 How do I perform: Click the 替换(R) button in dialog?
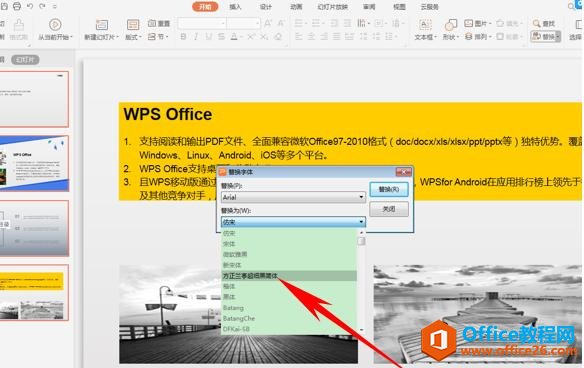tap(389, 189)
